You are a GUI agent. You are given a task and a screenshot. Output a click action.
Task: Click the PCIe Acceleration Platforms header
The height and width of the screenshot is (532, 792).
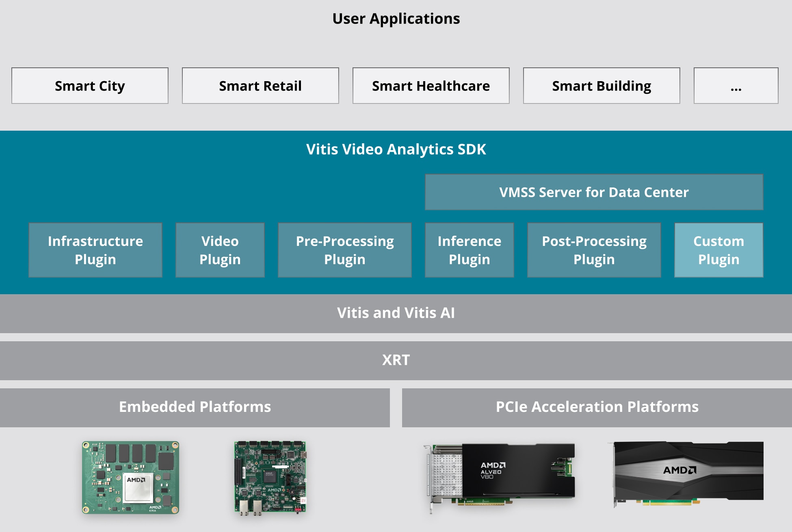(x=597, y=407)
